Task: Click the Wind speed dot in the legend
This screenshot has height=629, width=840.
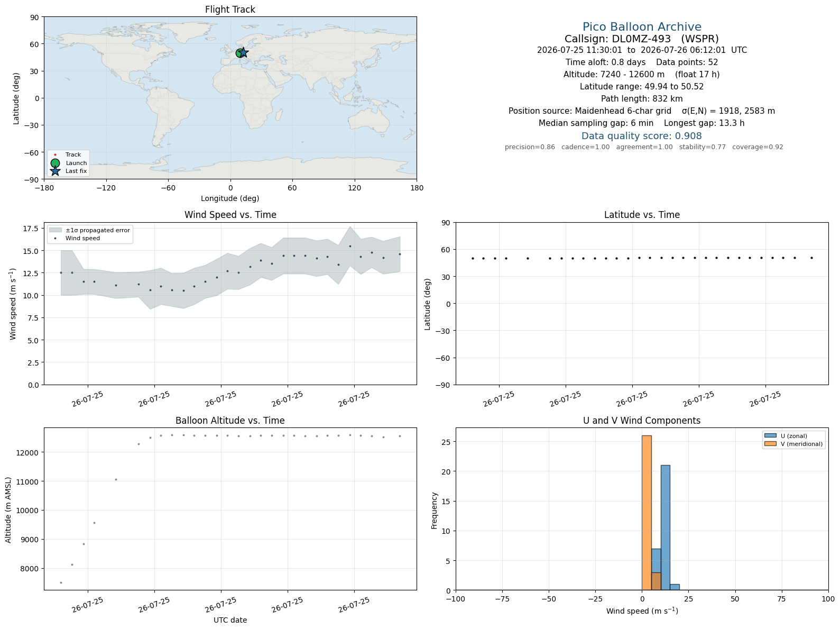Action: pos(55,238)
